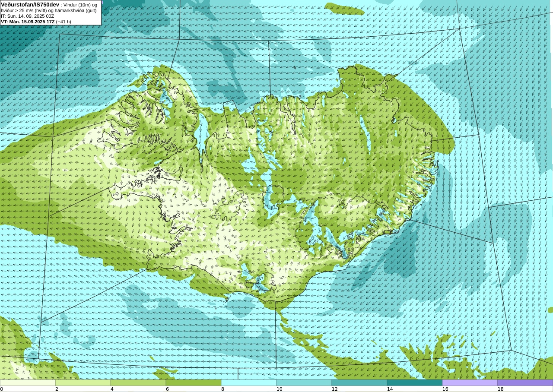Click the legend scale label '12'

coord(334,389)
